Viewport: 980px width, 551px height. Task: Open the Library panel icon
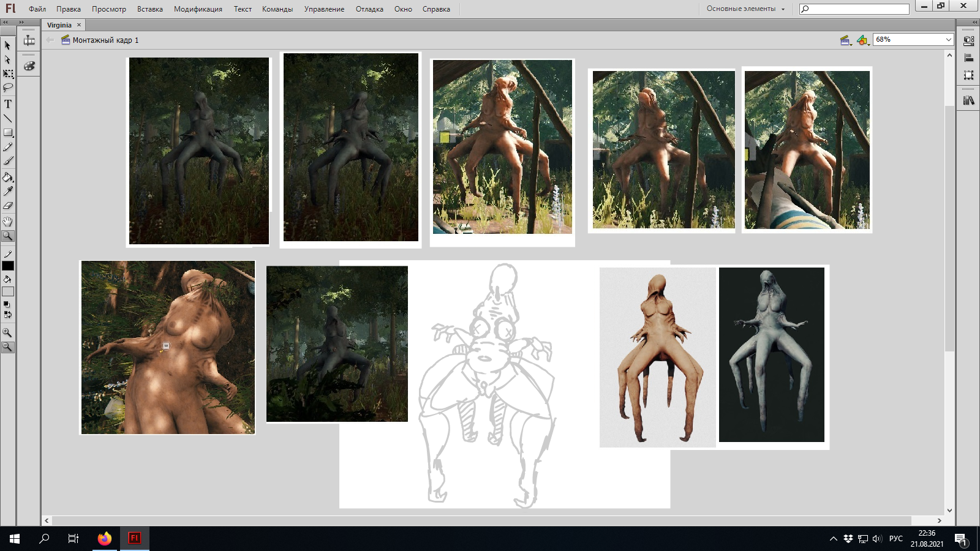968,100
